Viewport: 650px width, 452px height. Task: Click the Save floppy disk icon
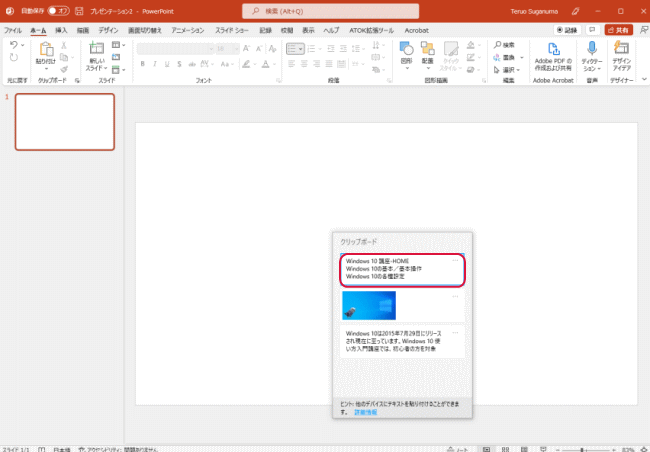(x=79, y=11)
